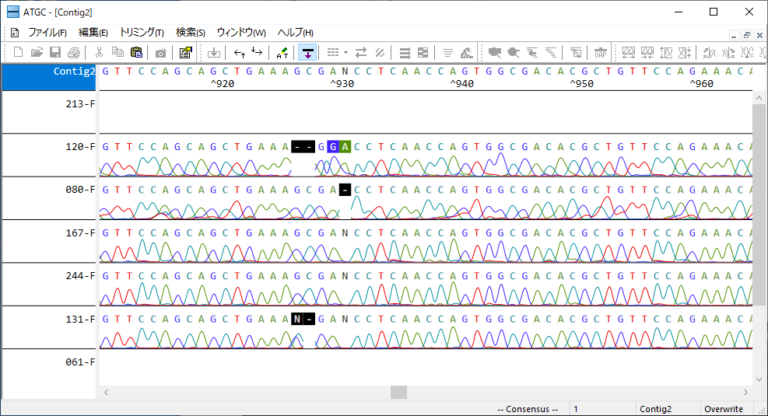Select the Contig2 consensus row label
This screenshot has height=416, width=768.
(49, 77)
